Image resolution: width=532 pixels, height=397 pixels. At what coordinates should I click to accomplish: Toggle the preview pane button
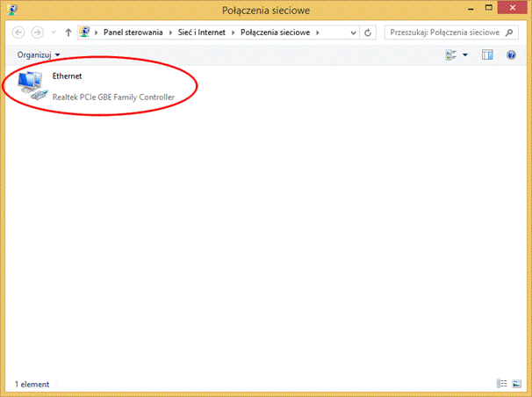point(487,55)
